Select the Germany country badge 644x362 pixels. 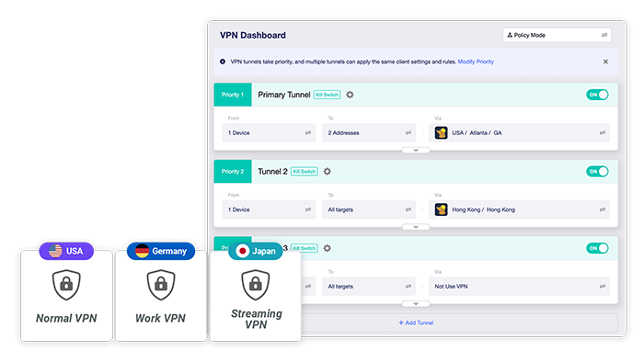point(161,251)
